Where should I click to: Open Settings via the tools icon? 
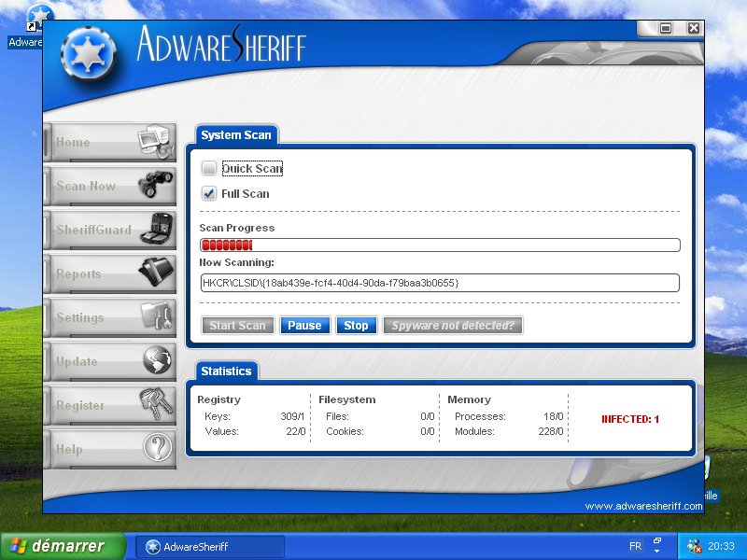[157, 315]
